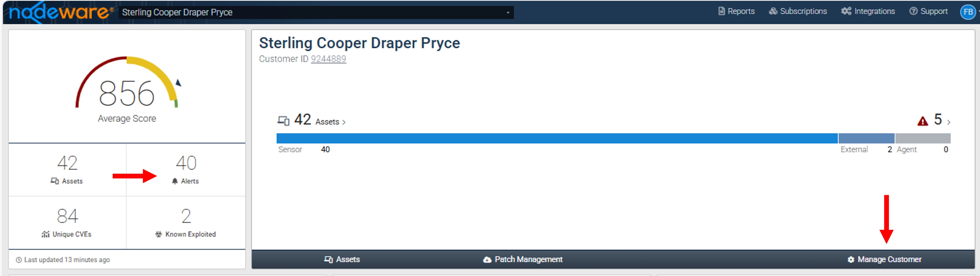Switch to the bottom Assets tab

[342, 259]
